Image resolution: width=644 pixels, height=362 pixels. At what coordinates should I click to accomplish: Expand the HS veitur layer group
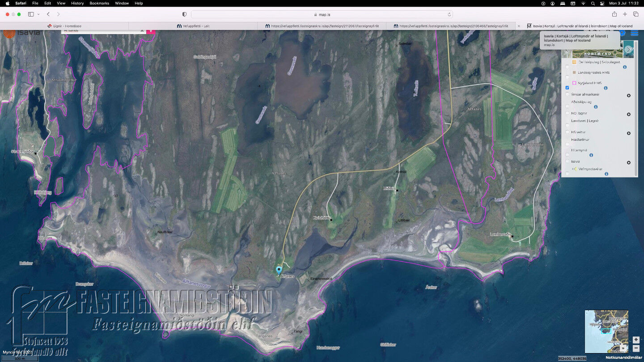(628, 133)
